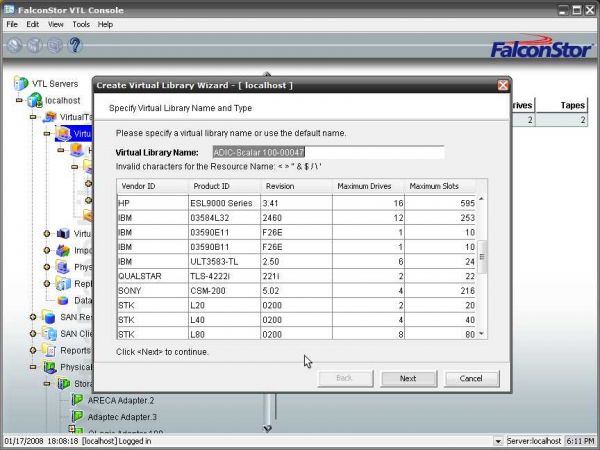Select the STK L40 row
The width and height of the screenshot is (600, 450).
click(x=297, y=320)
